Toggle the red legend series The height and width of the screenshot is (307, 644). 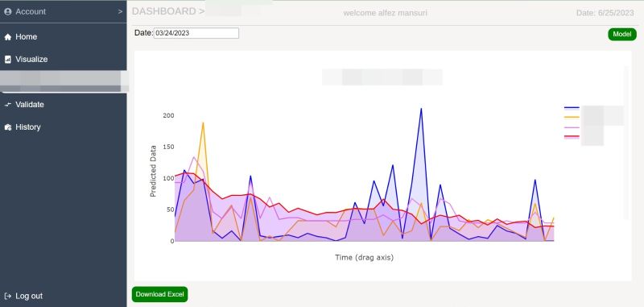pos(572,137)
